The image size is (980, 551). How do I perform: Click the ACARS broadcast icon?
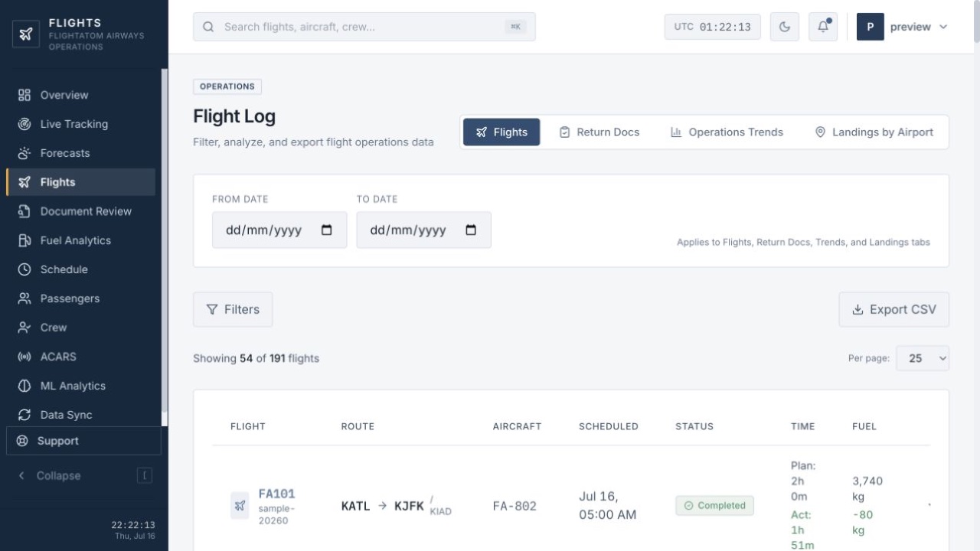click(x=24, y=357)
